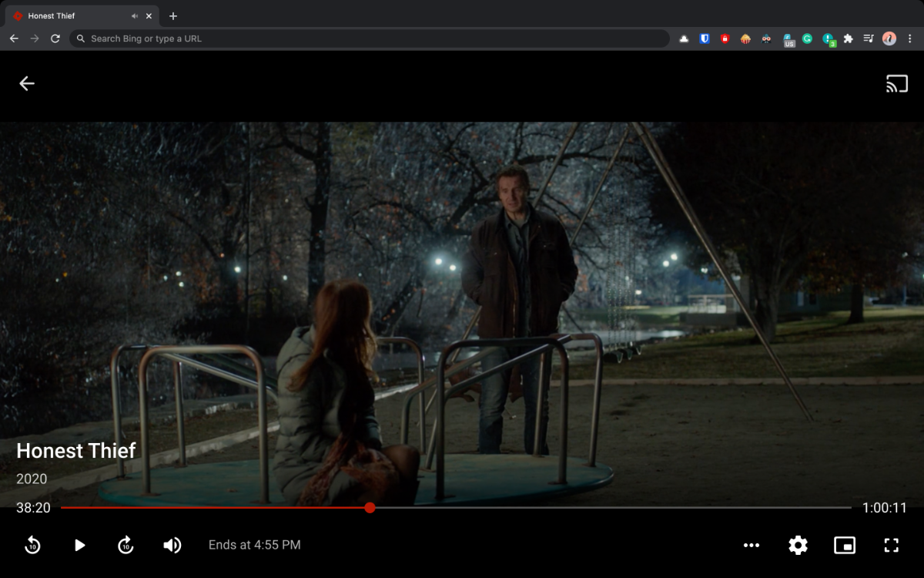Open a new browser tab
Viewport: 924px width, 578px height.
pos(173,15)
